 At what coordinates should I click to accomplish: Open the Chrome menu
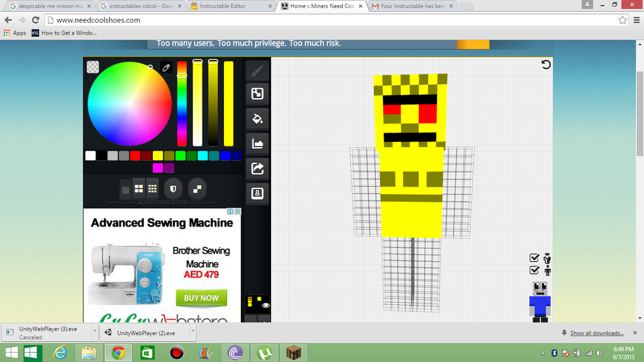pos(636,20)
